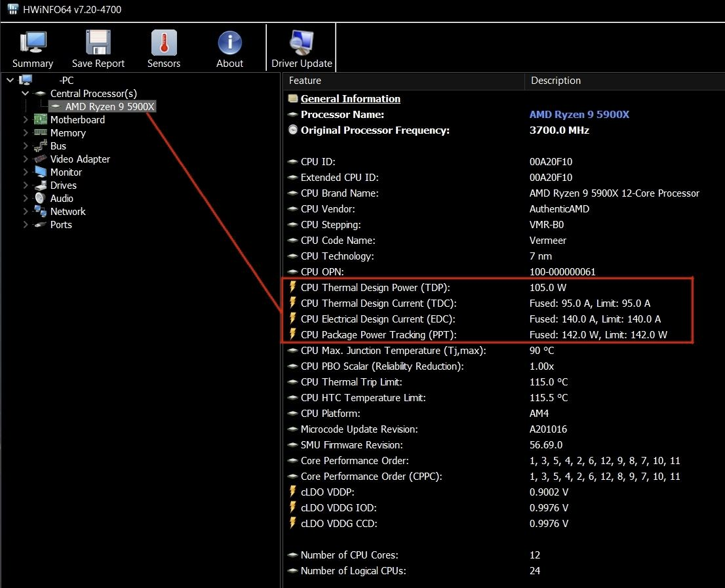Click the Drives icon in tree
725x588 pixels.
click(x=41, y=186)
